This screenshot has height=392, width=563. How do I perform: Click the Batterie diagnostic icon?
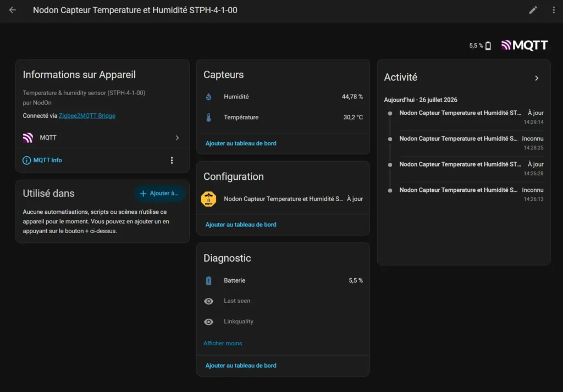click(x=208, y=280)
